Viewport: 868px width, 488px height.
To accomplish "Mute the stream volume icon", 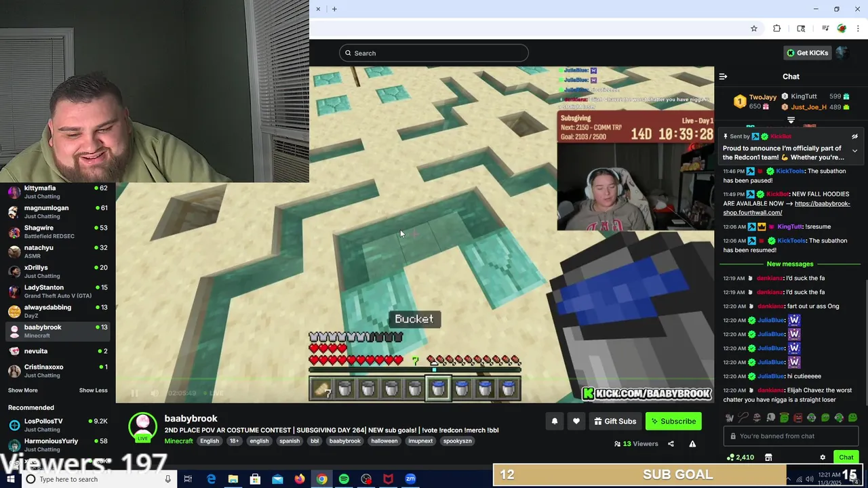I will [x=155, y=393].
